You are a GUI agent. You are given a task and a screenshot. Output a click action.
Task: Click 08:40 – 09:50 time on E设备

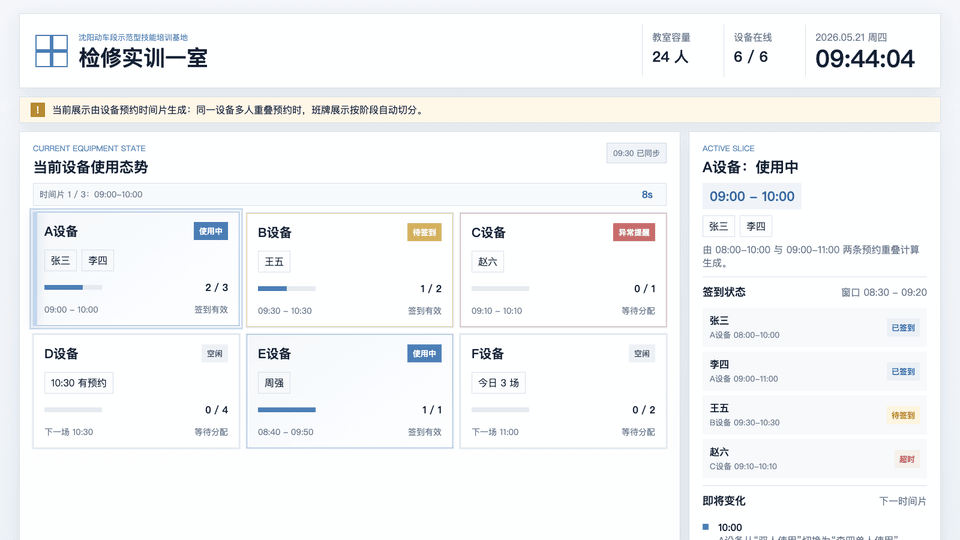tap(285, 432)
